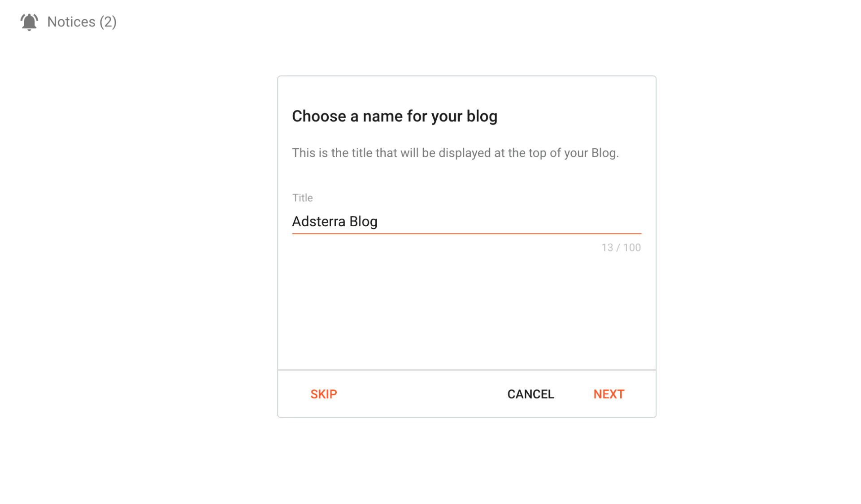This screenshot has width=861, height=504.
Task: Click the empty area of the dialog body
Action: [466, 314]
